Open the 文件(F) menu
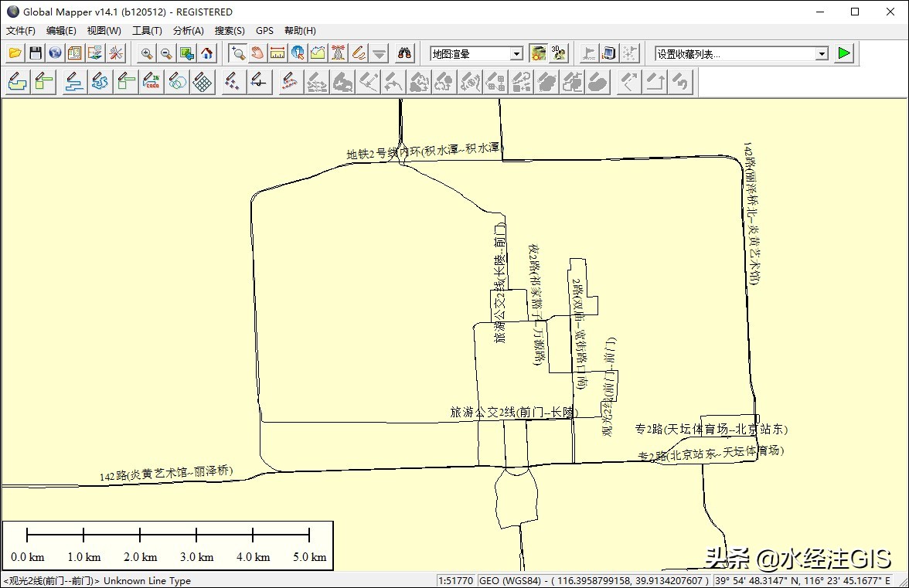This screenshot has width=909, height=588. pos(20,30)
